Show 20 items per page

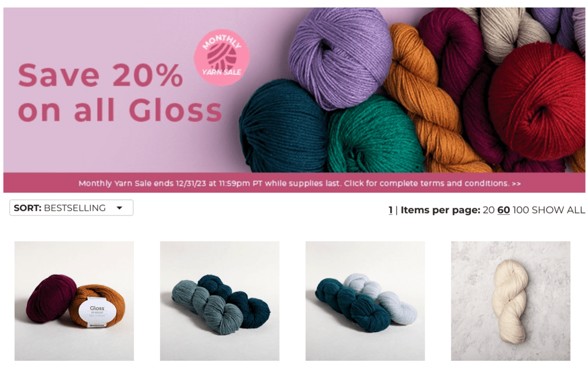489,210
